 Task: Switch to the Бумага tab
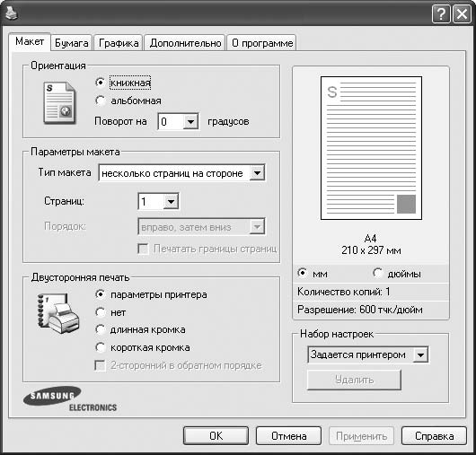coord(72,43)
